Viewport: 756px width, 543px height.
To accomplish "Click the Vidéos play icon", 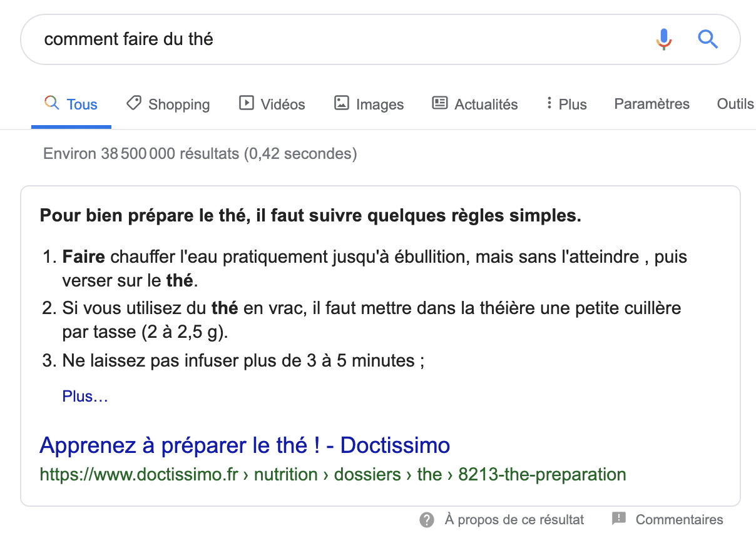I will click(x=247, y=103).
